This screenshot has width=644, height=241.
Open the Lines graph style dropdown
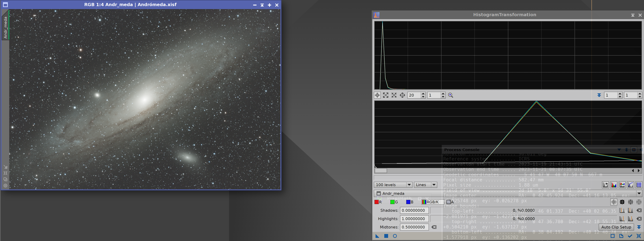[x=425, y=185]
